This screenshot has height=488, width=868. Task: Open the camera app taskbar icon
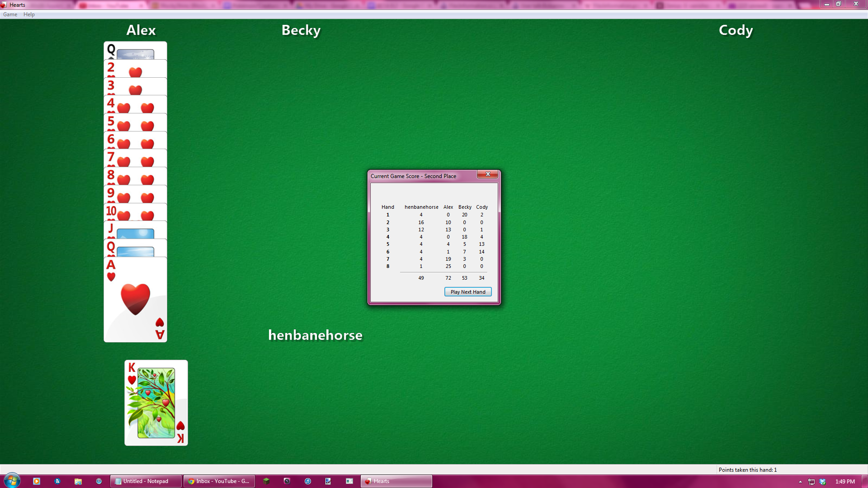(x=287, y=481)
